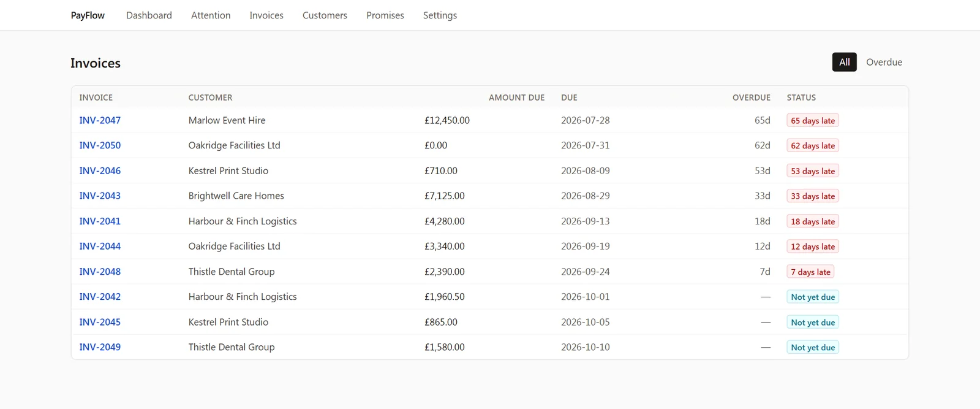Open invoice INV-2041
980x409 pixels.
pos(100,221)
